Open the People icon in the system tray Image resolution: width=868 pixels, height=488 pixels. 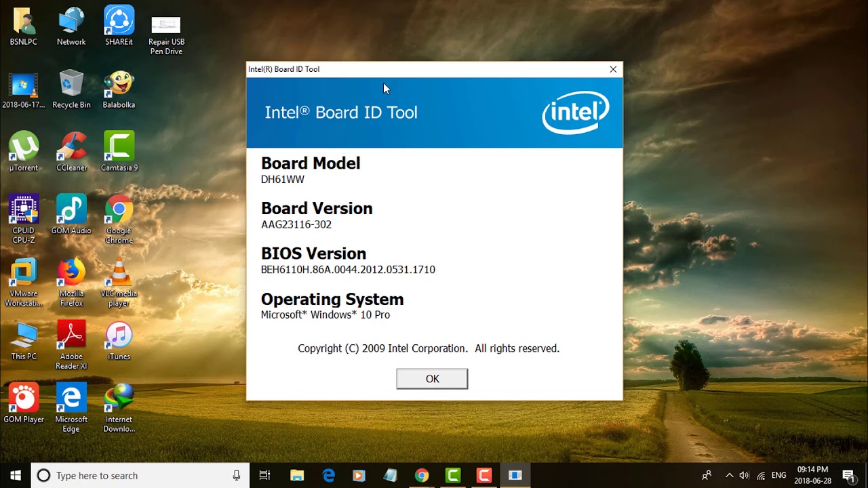point(707,475)
